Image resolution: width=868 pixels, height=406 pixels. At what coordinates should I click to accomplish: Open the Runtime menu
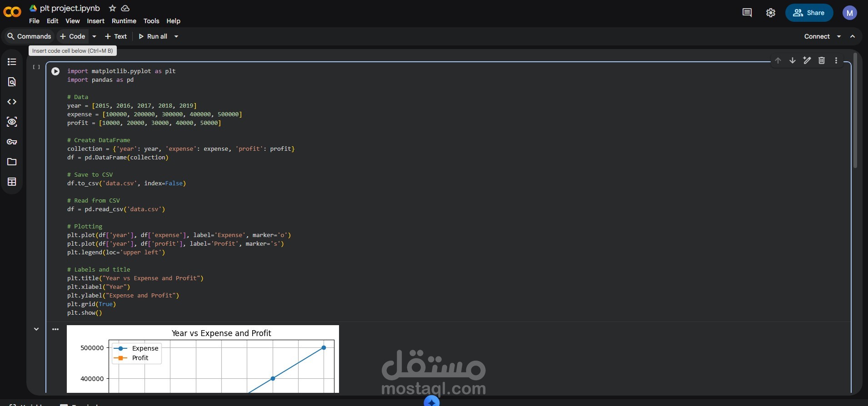coord(124,21)
